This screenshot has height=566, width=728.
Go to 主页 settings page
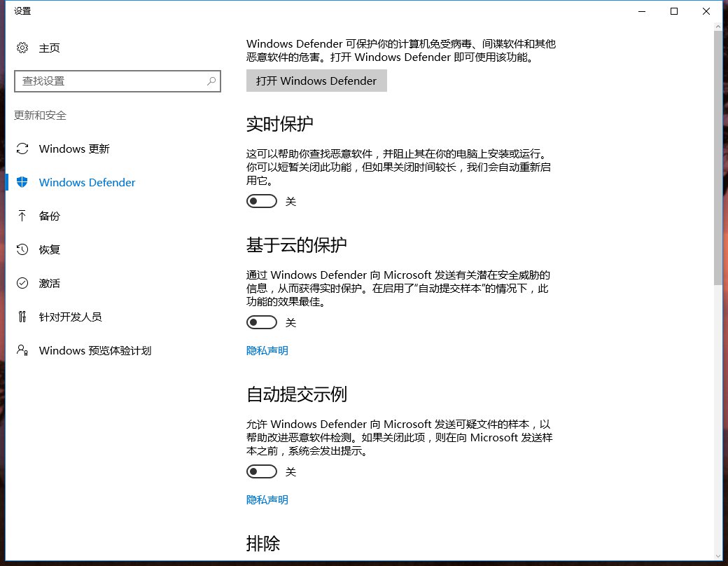47,48
